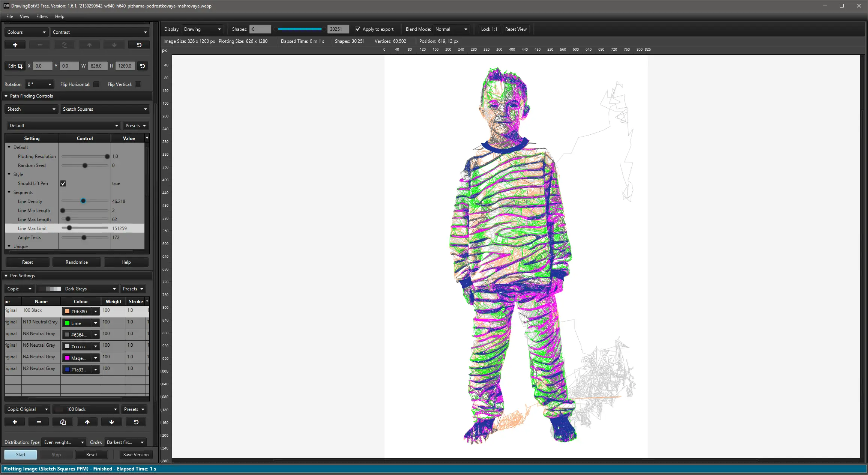The height and width of the screenshot is (475, 868).
Task: Click the add filter plus icon
Action: [15, 45]
